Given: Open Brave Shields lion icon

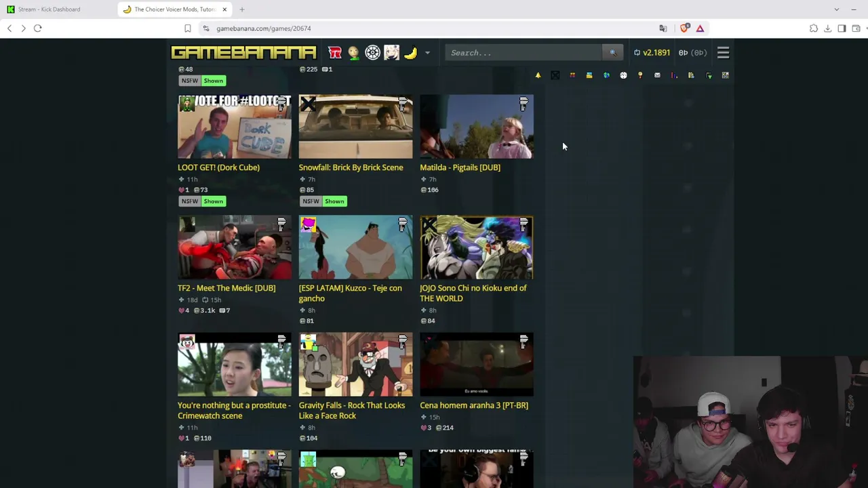Looking at the screenshot, I should click(x=684, y=28).
